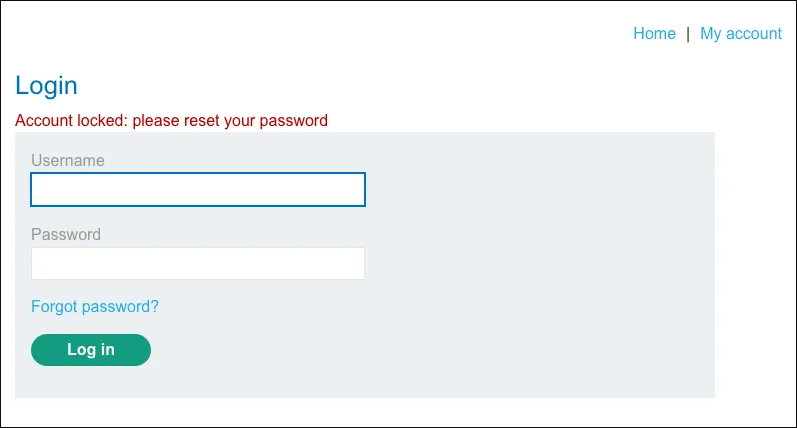Screen dimensions: 797x428
Task: Click the separator between Home and My account
Action: coord(688,34)
